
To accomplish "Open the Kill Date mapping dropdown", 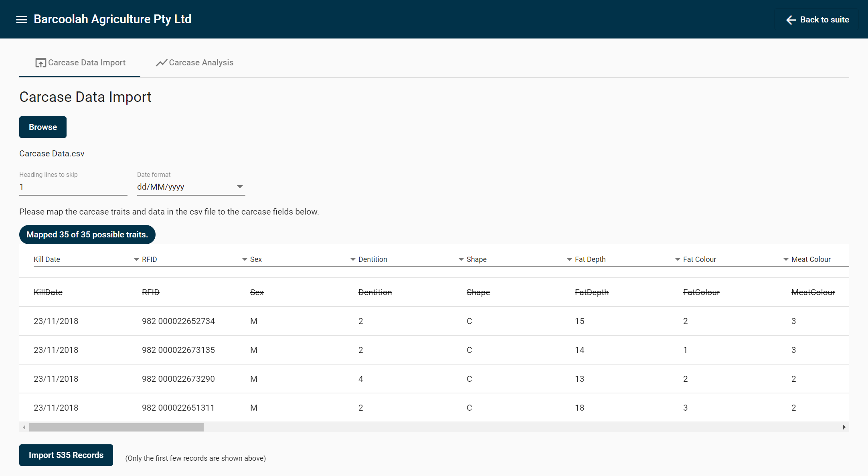I will pyautogui.click(x=87, y=259).
